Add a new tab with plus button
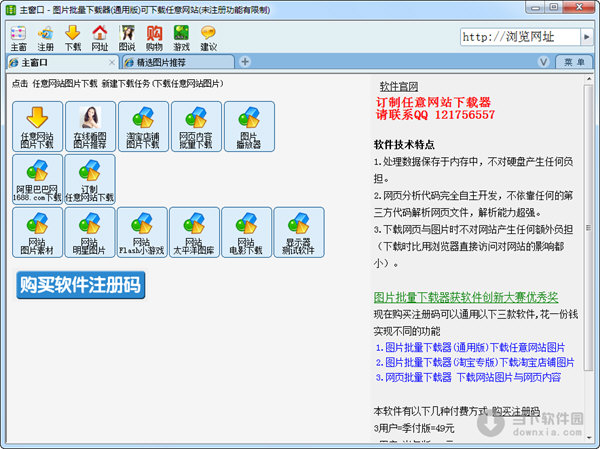600x449 pixels. click(x=245, y=62)
